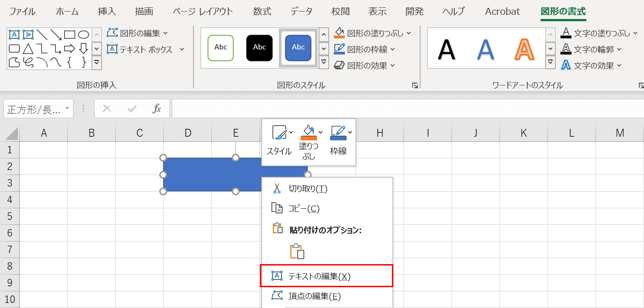Select the black Abc shape style preset
The width and height of the screenshot is (644, 308).
point(259,47)
